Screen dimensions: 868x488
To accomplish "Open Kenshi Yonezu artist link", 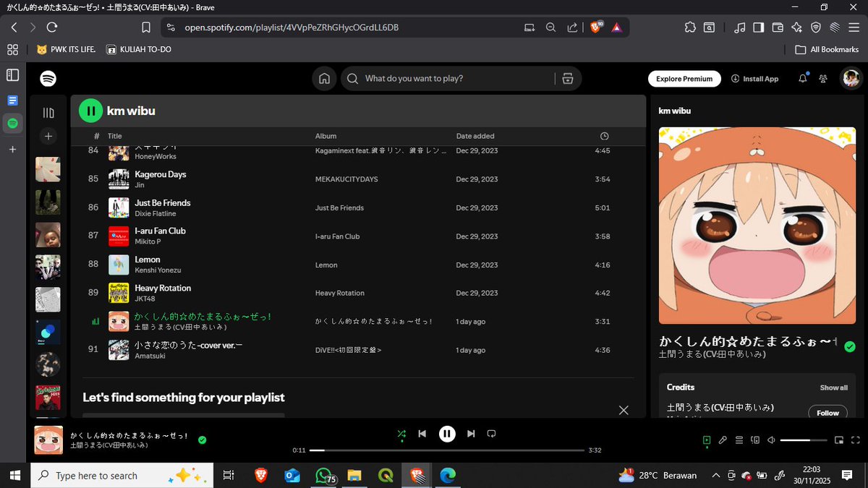I will pyautogui.click(x=158, y=270).
